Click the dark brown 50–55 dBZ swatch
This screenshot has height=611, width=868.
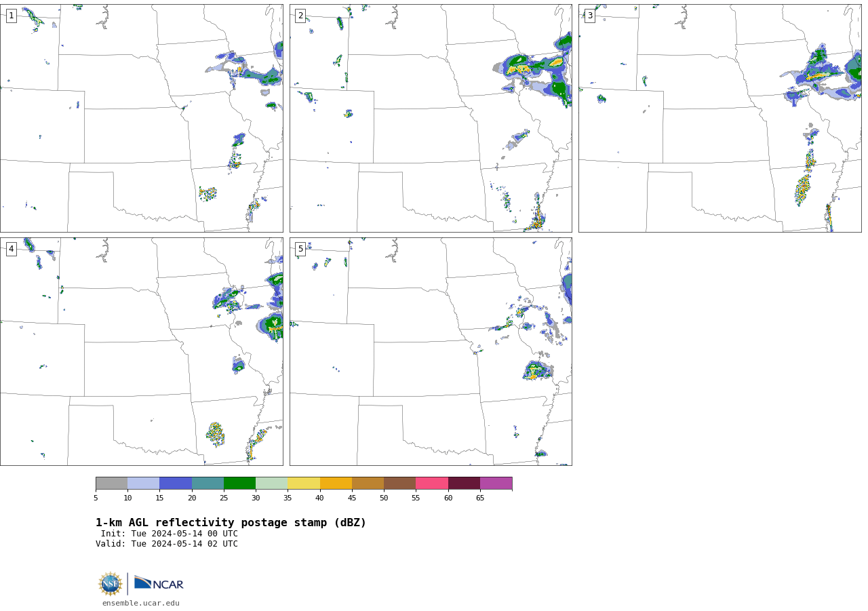[399, 483]
